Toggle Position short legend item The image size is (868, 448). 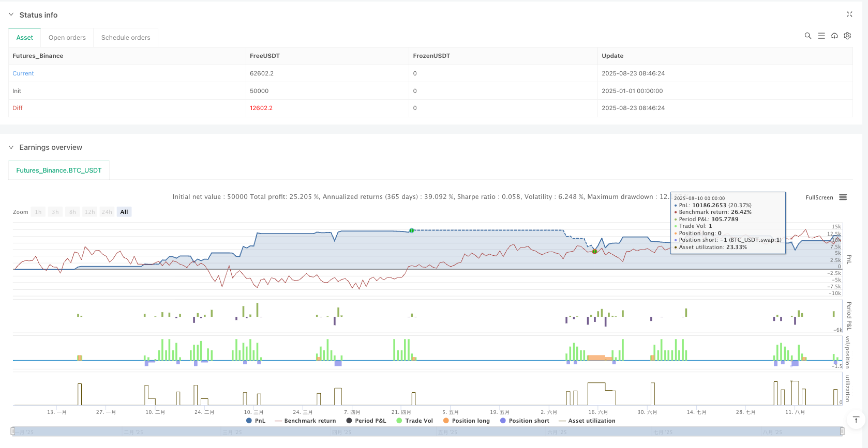(525, 421)
